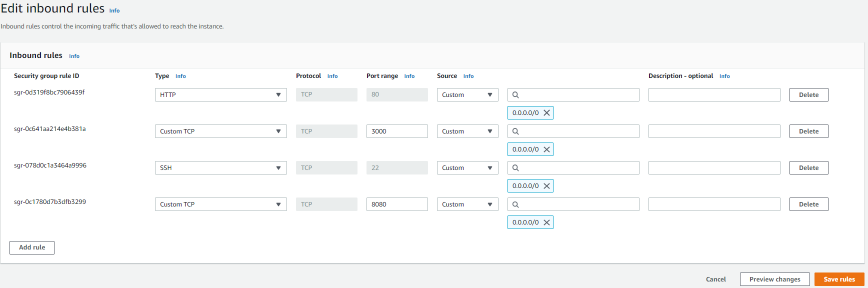Open Source dropdown for port 3000 rule

click(x=467, y=131)
